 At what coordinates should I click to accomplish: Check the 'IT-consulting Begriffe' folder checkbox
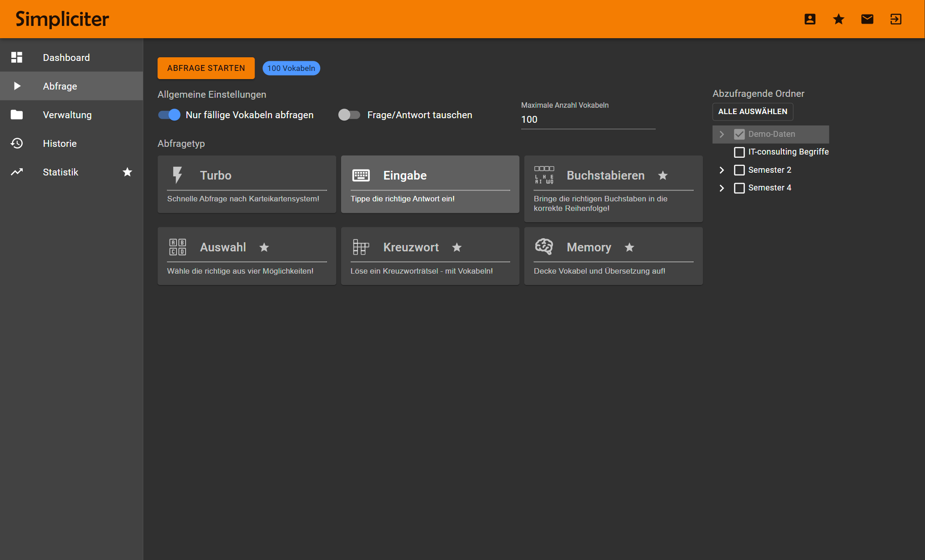739,152
